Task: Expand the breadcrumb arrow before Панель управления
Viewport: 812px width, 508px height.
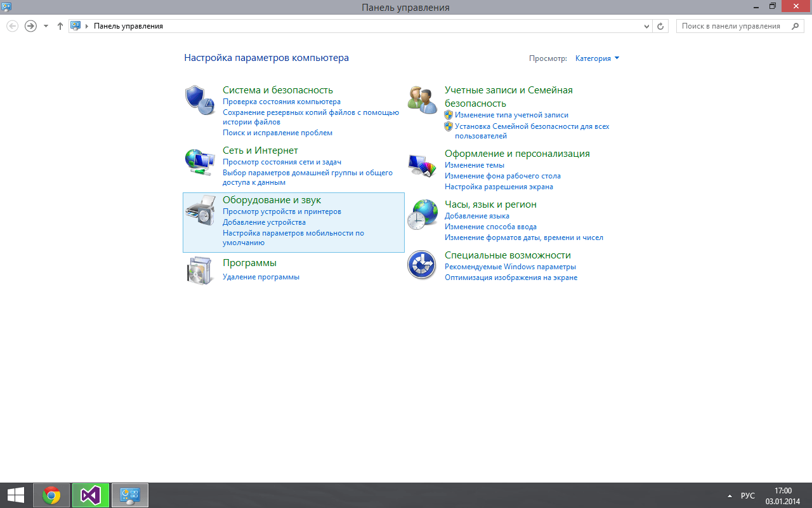Action: tap(86, 26)
